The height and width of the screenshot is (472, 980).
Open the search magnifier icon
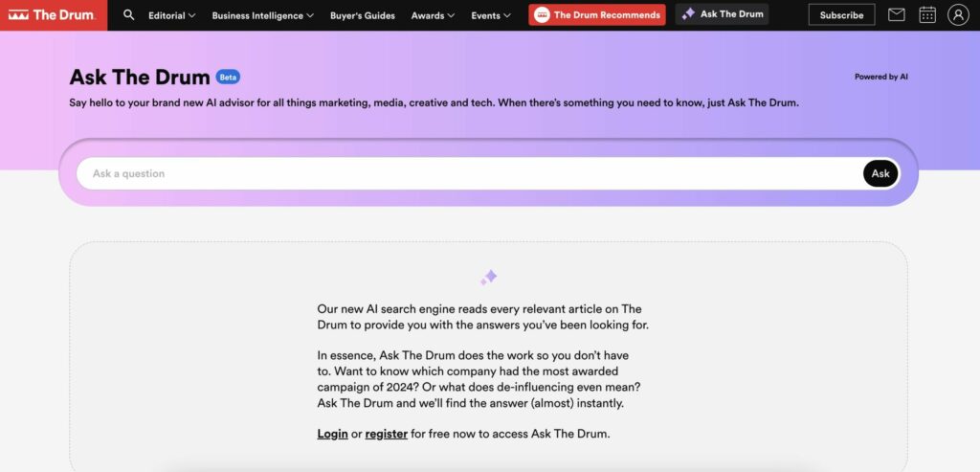129,15
